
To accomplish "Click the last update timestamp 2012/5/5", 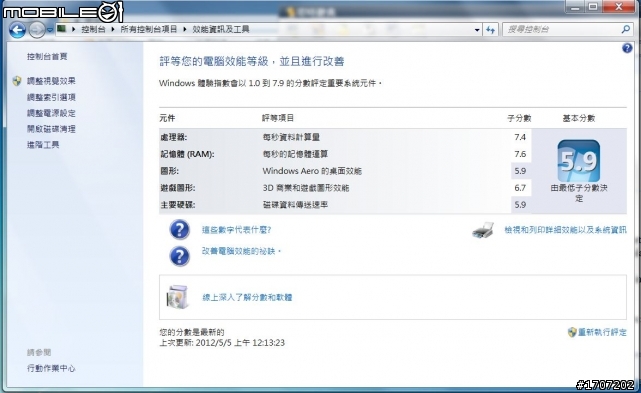I will pos(240,343).
